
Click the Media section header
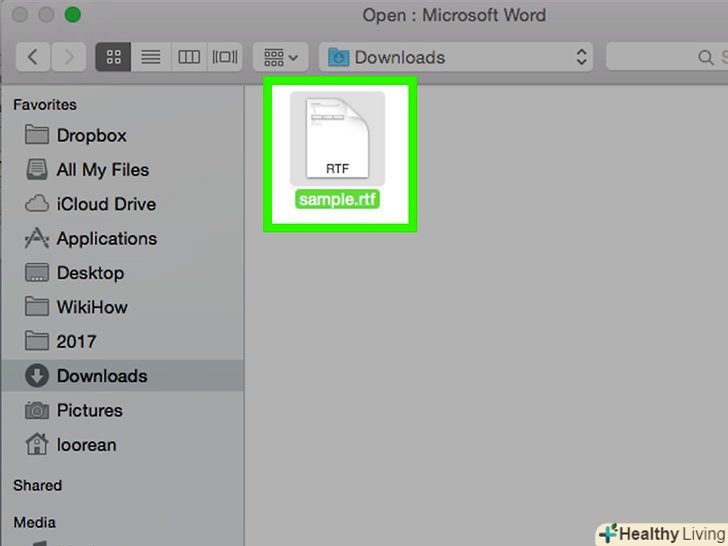(x=35, y=523)
